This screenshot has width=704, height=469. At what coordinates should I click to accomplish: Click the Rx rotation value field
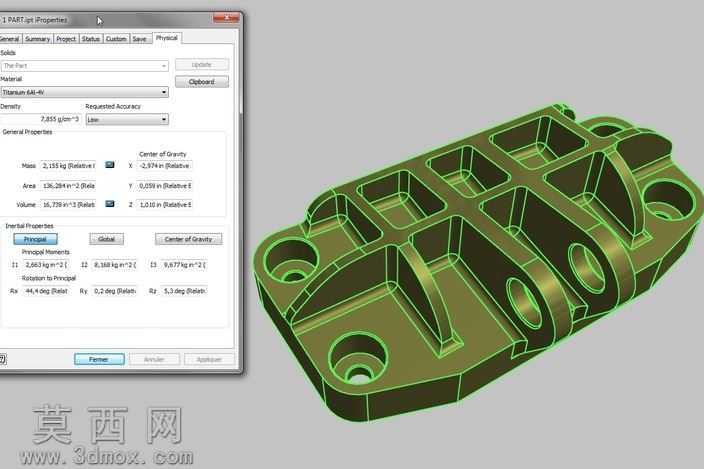point(46,291)
